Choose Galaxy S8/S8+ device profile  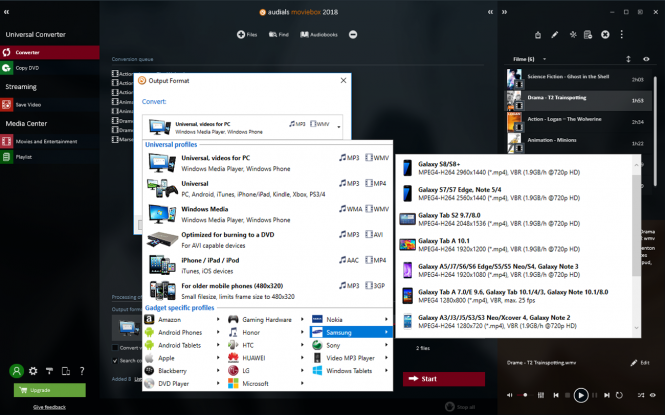tap(514, 168)
